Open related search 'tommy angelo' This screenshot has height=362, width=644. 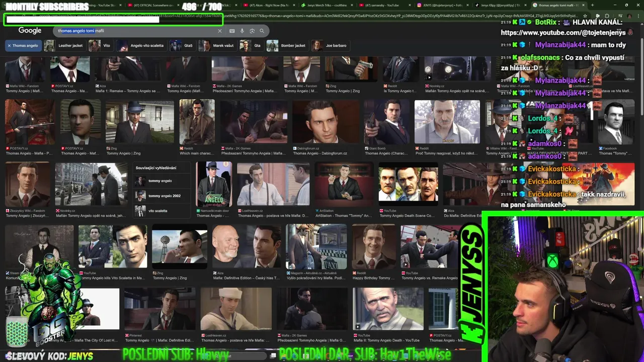click(162, 181)
